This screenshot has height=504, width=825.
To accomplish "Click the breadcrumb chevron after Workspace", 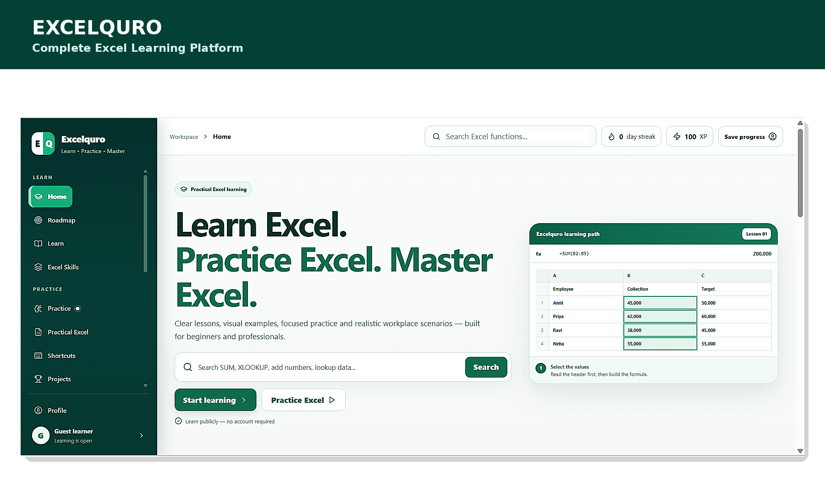I will click(x=205, y=137).
